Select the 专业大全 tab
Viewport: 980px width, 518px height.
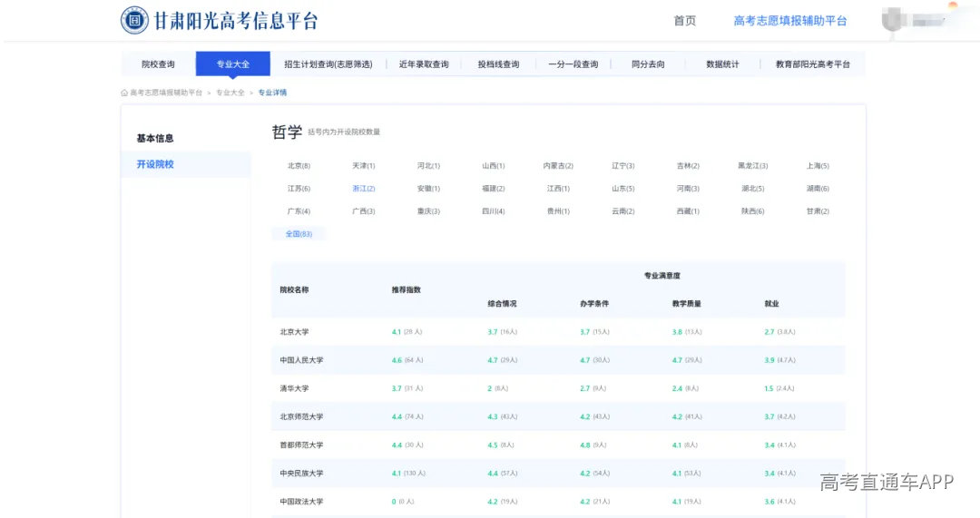tap(232, 64)
